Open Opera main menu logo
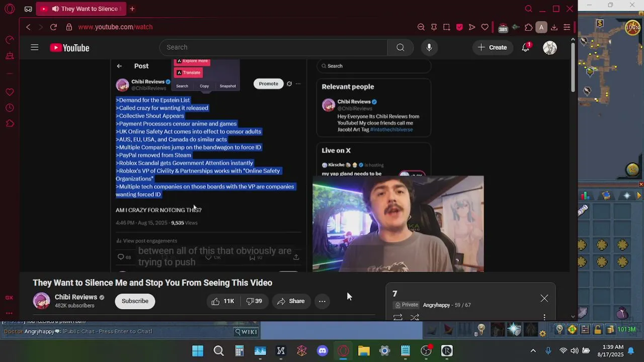The height and width of the screenshot is (362, 644). click(10, 9)
